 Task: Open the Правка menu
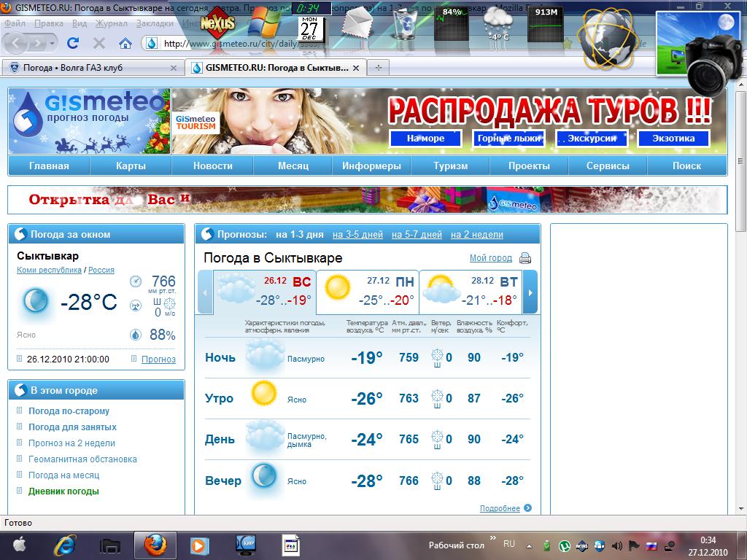pyautogui.click(x=49, y=23)
